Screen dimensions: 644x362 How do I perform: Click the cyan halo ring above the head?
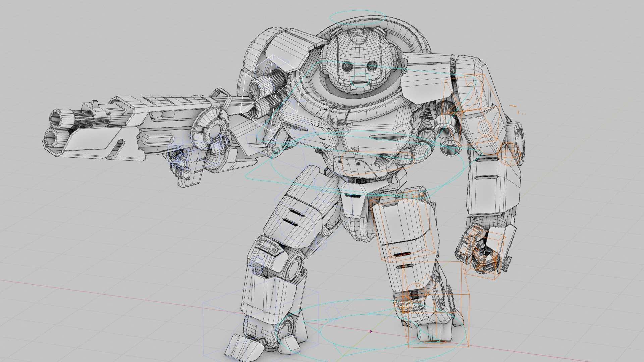coord(358,17)
